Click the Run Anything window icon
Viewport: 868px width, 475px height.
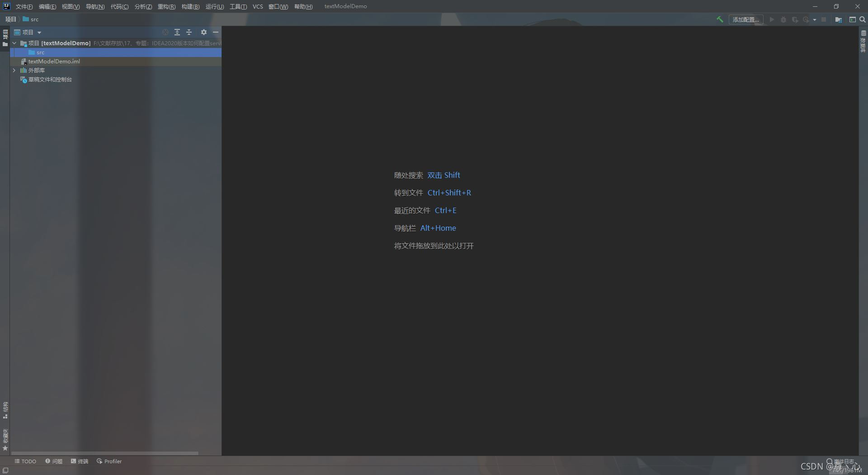852,19
